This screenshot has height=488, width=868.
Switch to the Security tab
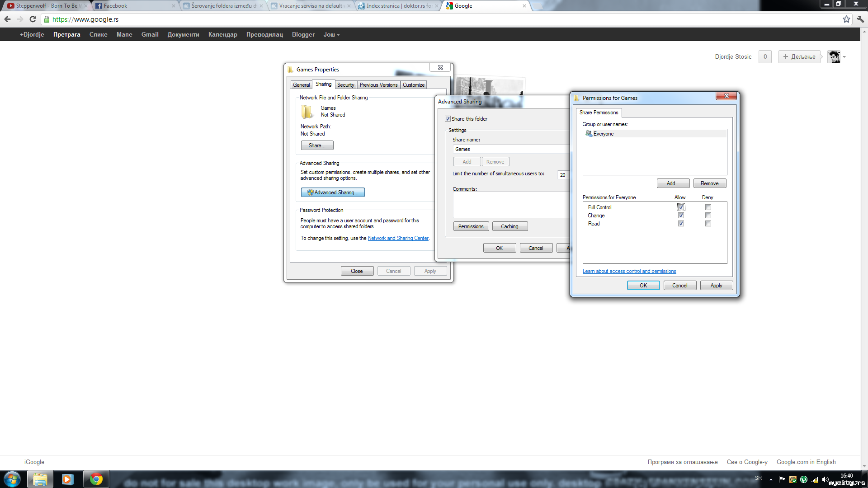345,85
